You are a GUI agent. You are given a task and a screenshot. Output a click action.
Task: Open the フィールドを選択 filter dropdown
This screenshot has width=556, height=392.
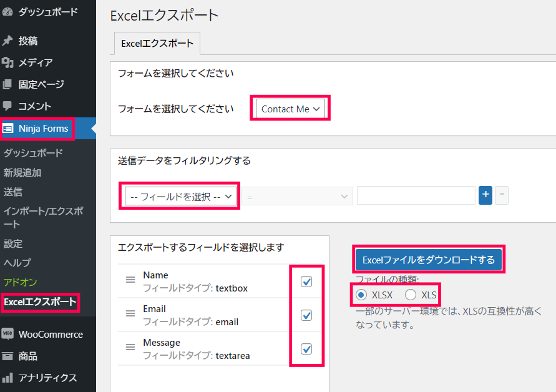tap(181, 196)
